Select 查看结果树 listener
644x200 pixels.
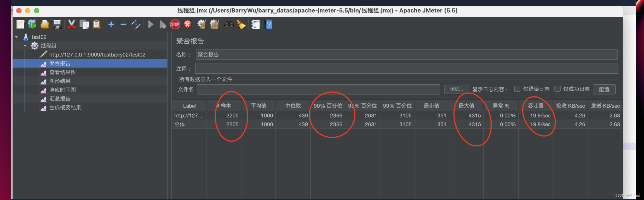tap(62, 72)
